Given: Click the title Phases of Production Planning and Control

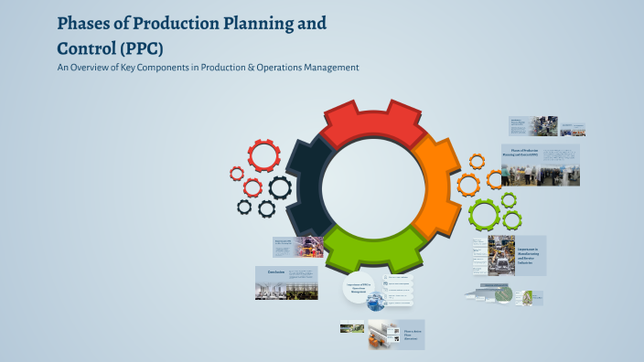Looking at the screenshot, I should point(192,36).
